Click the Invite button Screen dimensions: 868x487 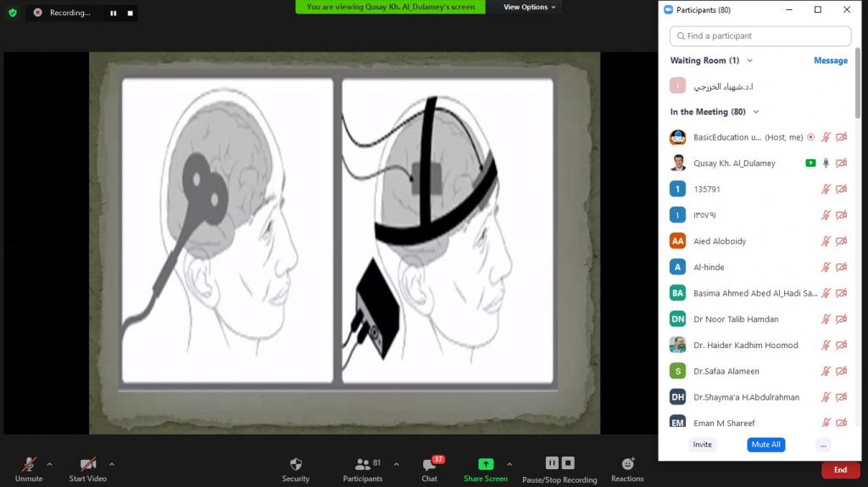point(702,445)
